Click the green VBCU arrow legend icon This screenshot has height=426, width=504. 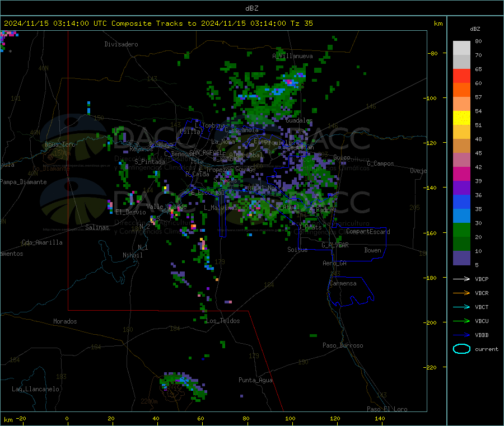[x=461, y=321]
